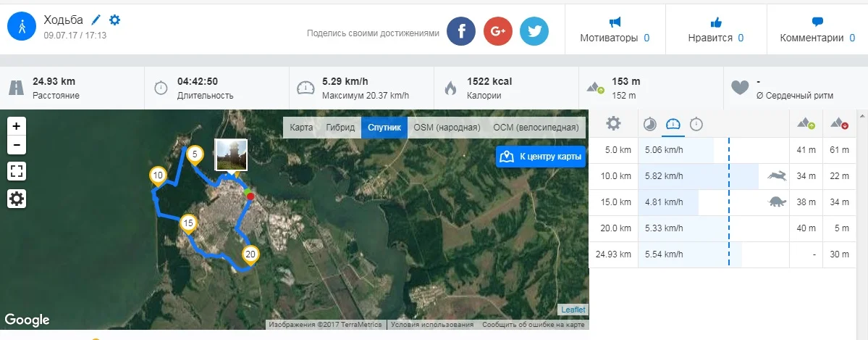Switch to OCM (велосипедная) map
The width and height of the screenshot is (868, 340).
tap(536, 128)
